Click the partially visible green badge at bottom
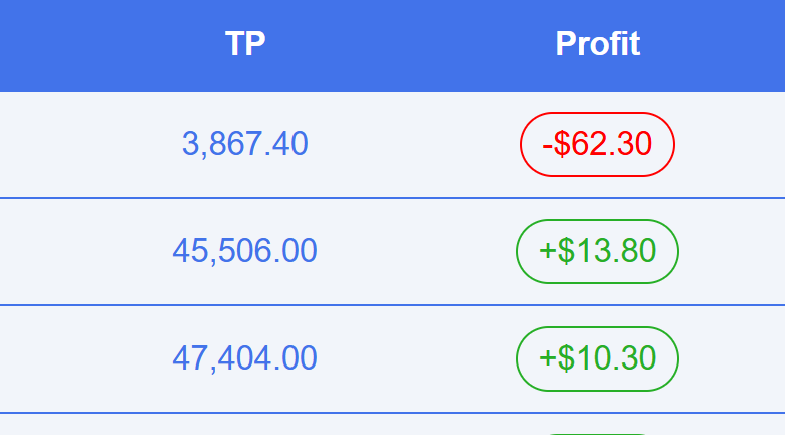785x435 pixels. click(597, 433)
